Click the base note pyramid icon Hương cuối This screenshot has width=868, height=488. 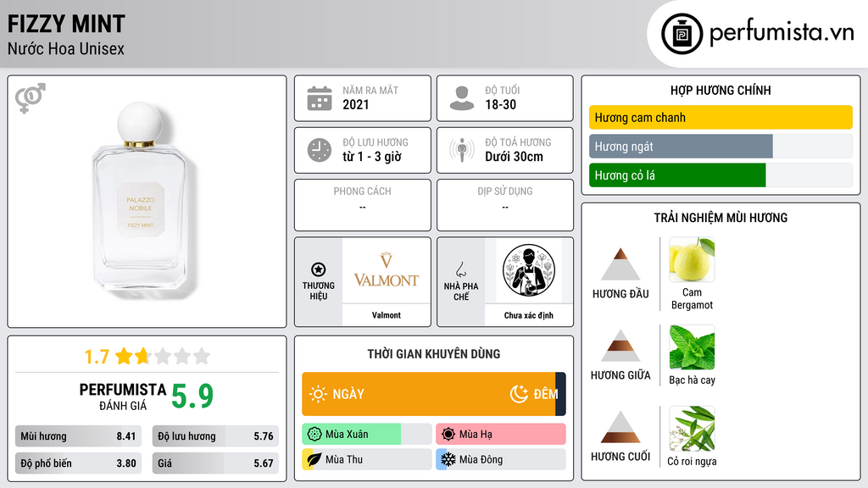coord(620,427)
